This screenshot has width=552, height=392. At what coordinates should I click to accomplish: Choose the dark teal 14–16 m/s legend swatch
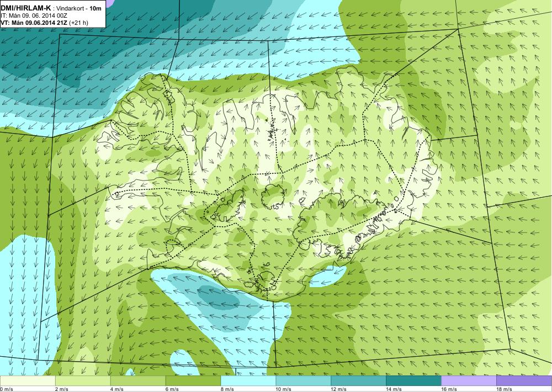click(413, 381)
